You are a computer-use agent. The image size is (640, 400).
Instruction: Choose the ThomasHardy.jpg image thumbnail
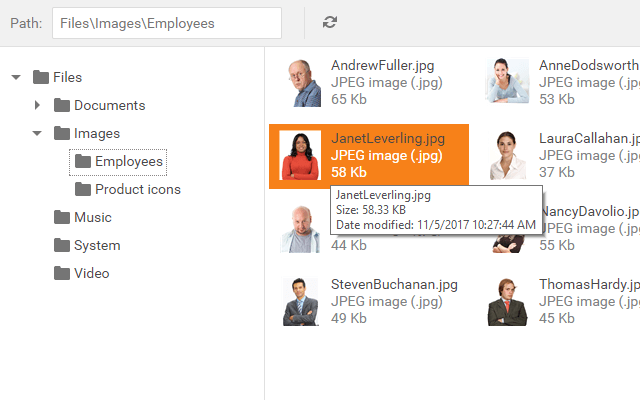pyautogui.click(x=508, y=302)
